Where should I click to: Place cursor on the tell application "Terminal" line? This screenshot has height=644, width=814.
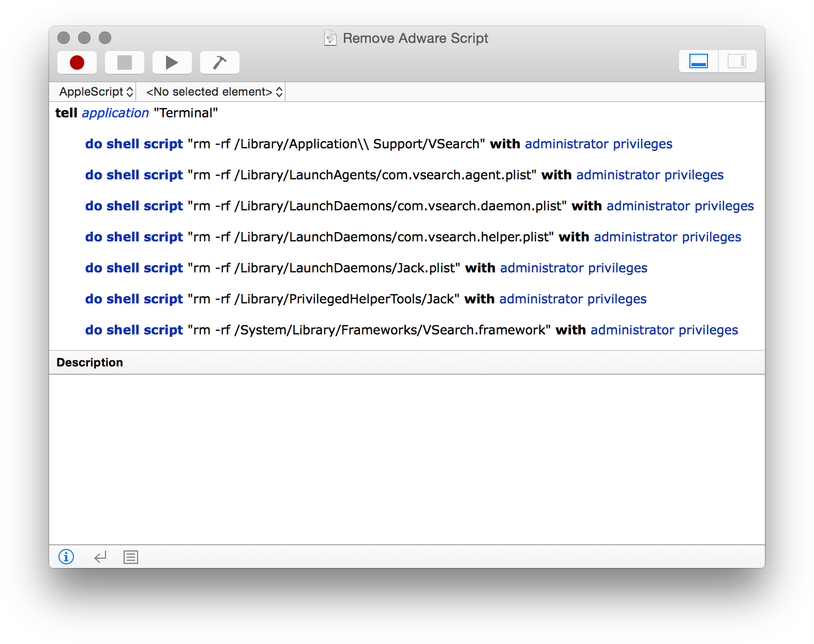point(137,113)
